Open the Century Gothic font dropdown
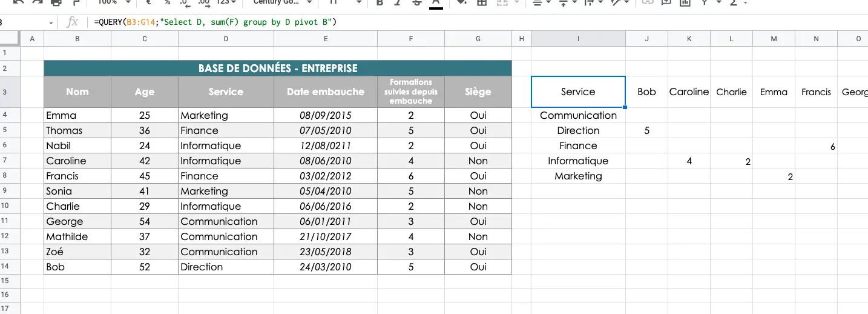 282,2
